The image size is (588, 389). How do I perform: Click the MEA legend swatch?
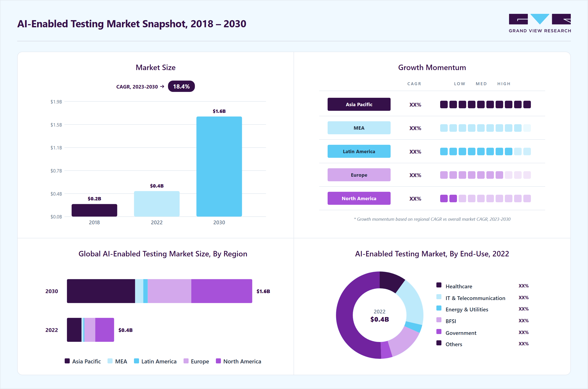(x=110, y=361)
